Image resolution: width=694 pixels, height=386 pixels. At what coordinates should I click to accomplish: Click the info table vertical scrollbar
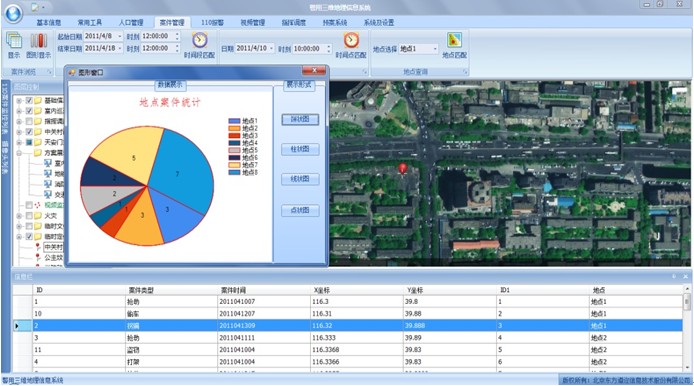(687, 328)
